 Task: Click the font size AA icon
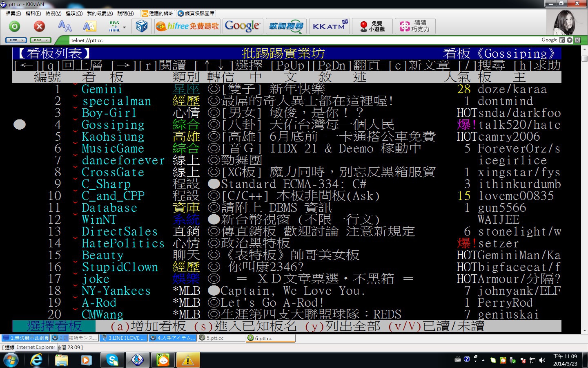(65, 27)
